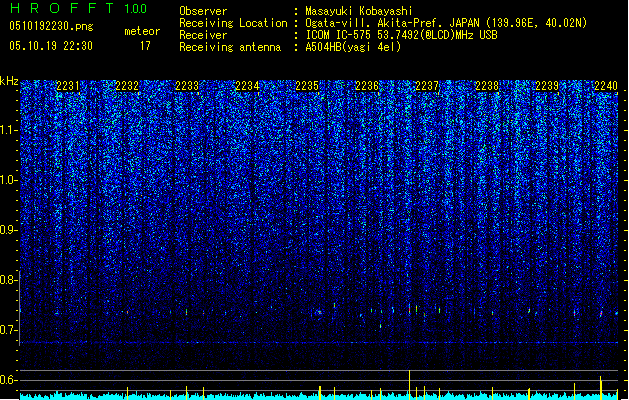
Task: Click the 1.0 frequency axis label
Action: click(9, 180)
